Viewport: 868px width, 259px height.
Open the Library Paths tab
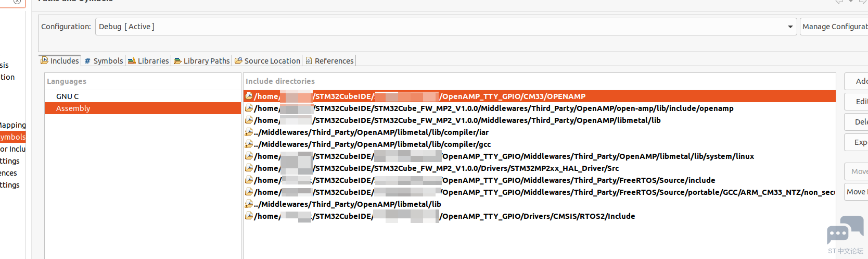pyautogui.click(x=202, y=61)
